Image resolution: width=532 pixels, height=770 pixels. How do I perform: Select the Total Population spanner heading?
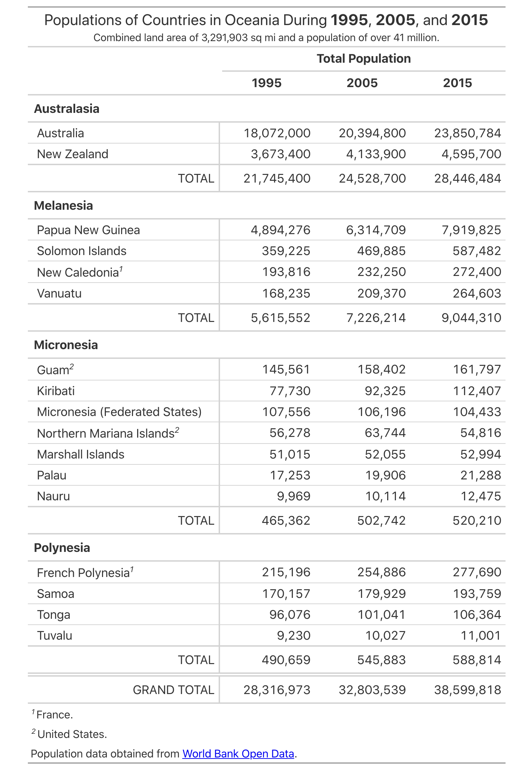(363, 59)
